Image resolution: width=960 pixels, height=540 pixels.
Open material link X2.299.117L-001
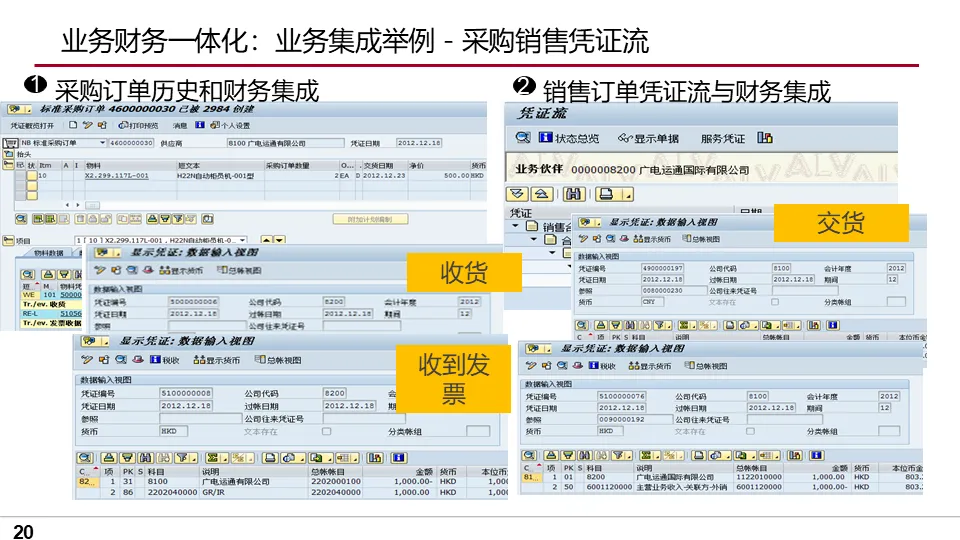(116, 176)
